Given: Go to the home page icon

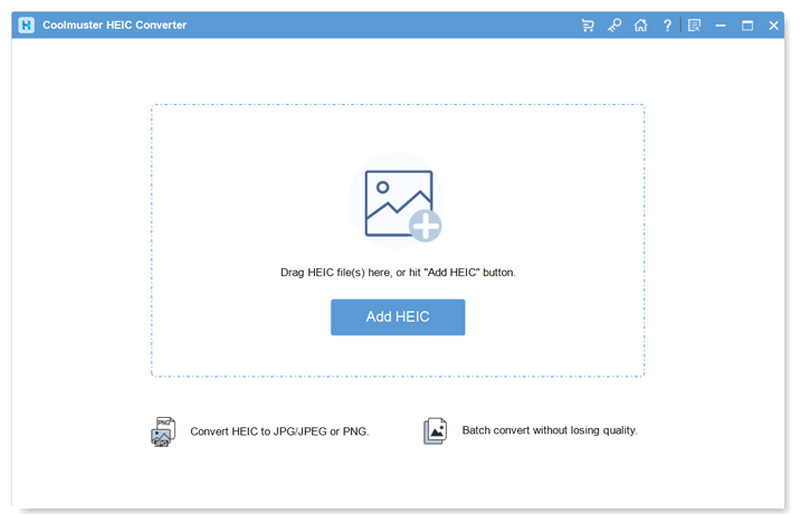Looking at the screenshot, I should [x=641, y=25].
